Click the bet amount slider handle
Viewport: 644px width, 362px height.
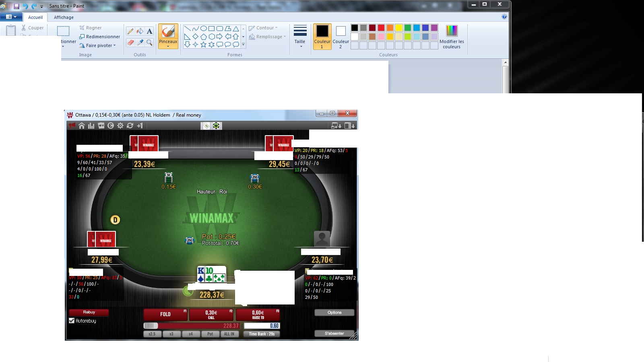click(x=151, y=326)
